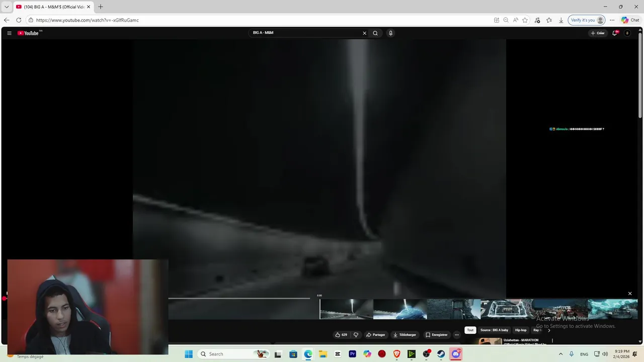Image resolution: width=644 pixels, height=362 pixels.
Task: Open YouTube notifications bell
Action: coord(615,33)
